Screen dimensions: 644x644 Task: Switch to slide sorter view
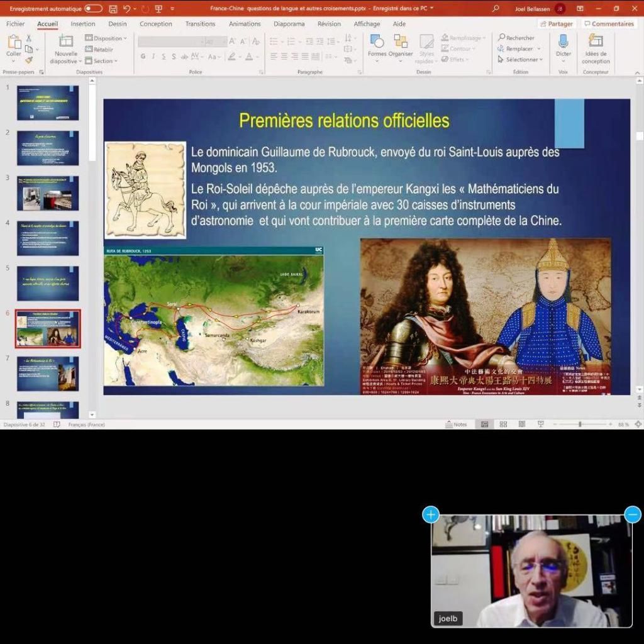click(503, 425)
